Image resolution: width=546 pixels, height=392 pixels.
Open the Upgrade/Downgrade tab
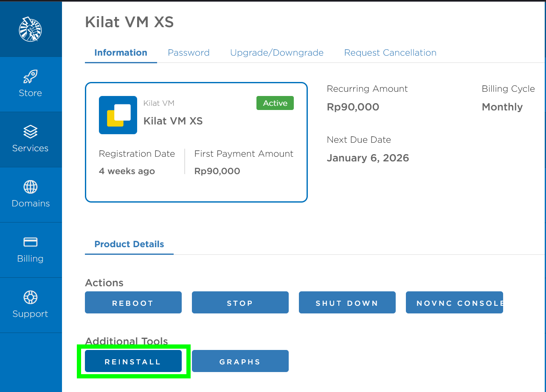(x=276, y=52)
